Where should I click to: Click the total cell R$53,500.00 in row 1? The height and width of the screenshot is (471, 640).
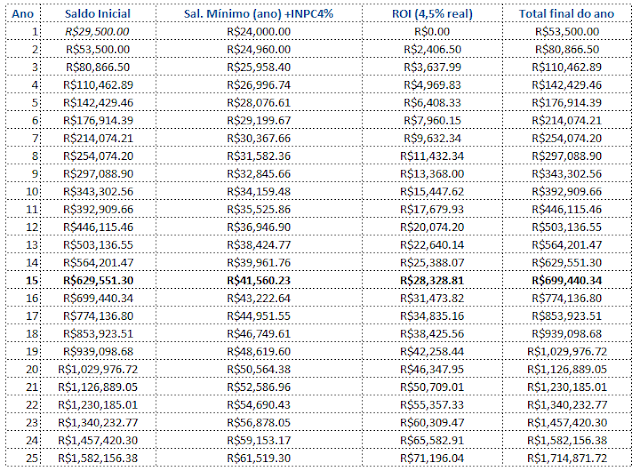tap(567, 31)
